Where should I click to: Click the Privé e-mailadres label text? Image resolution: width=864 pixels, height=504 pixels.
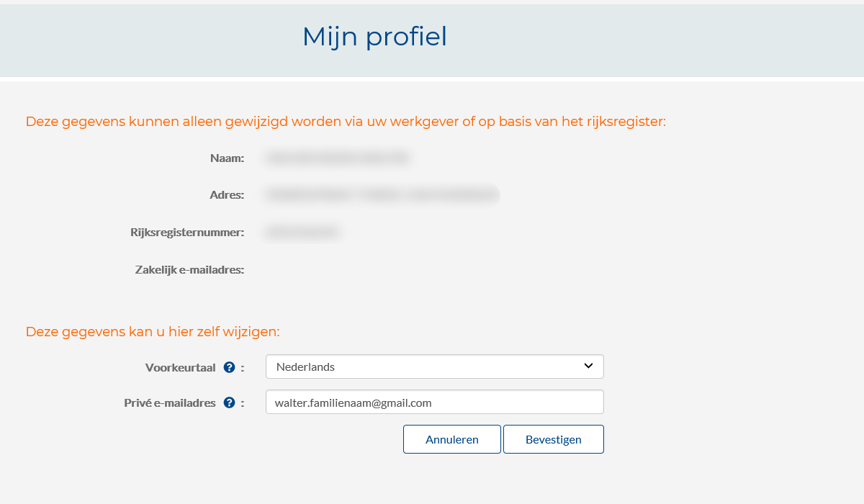[170, 403]
